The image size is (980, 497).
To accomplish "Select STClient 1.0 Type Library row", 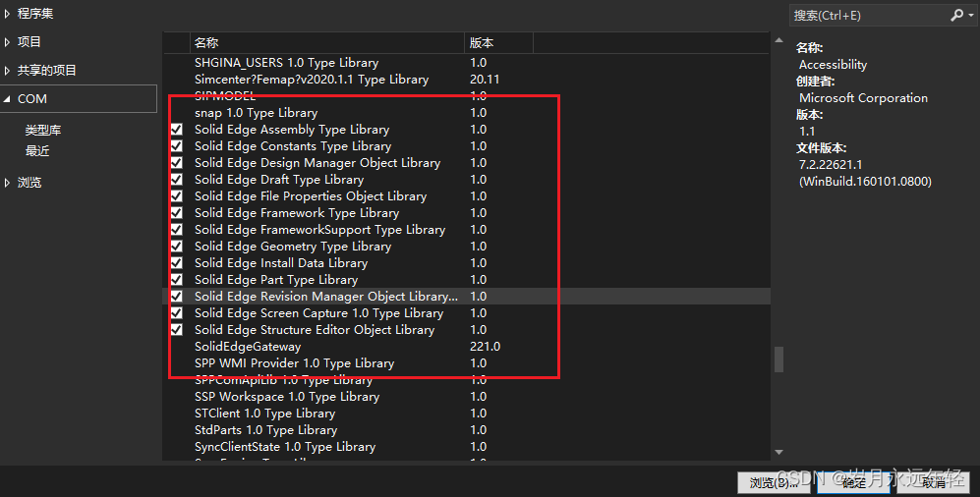I will (466, 414).
